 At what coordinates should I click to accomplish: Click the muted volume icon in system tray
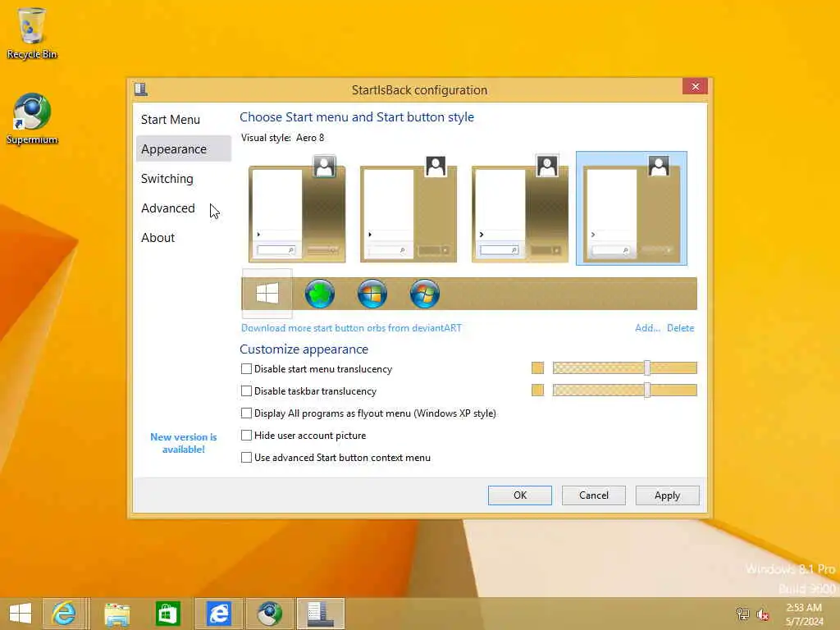pyautogui.click(x=763, y=614)
